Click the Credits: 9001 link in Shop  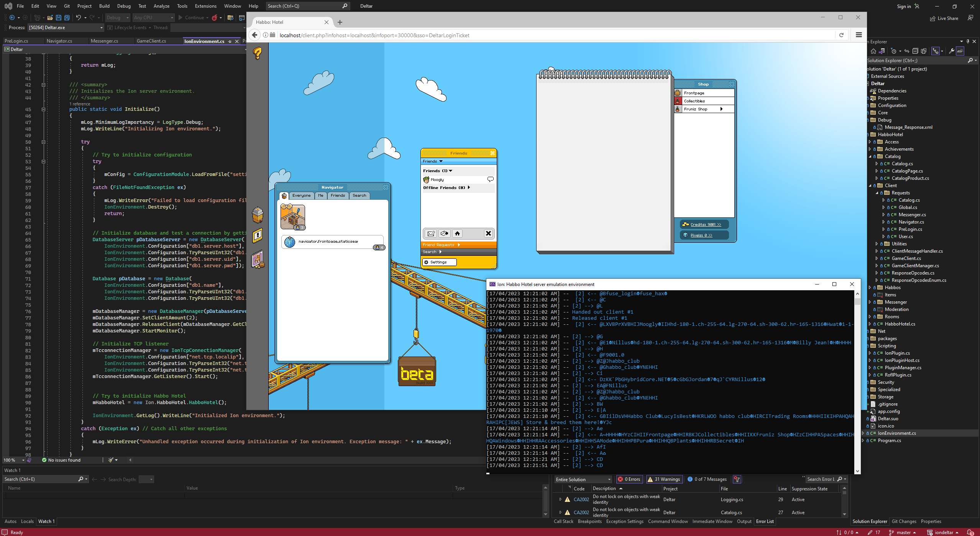coord(706,225)
